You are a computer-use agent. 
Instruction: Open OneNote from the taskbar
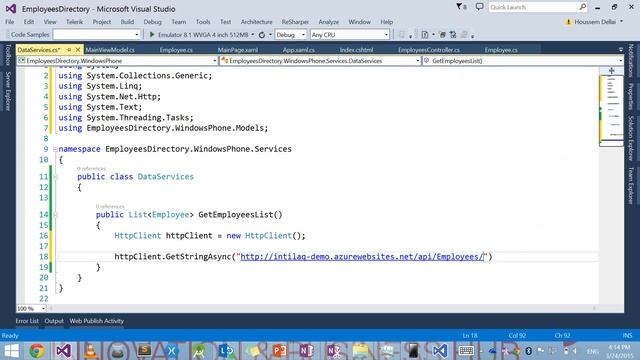pyautogui.click(x=307, y=351)
